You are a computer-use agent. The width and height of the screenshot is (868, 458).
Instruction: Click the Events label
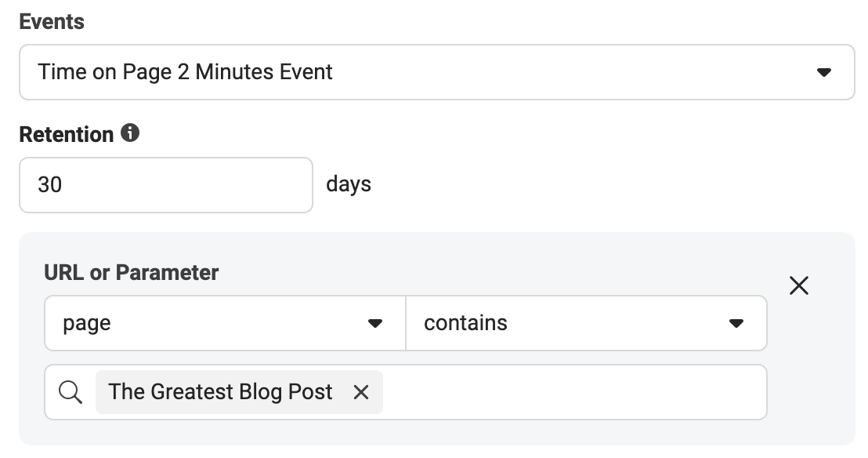52,22
